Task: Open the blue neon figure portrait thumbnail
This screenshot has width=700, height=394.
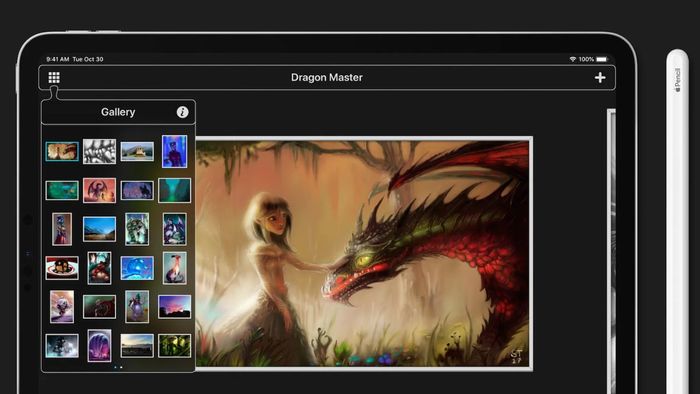Action: pos(175,151)
